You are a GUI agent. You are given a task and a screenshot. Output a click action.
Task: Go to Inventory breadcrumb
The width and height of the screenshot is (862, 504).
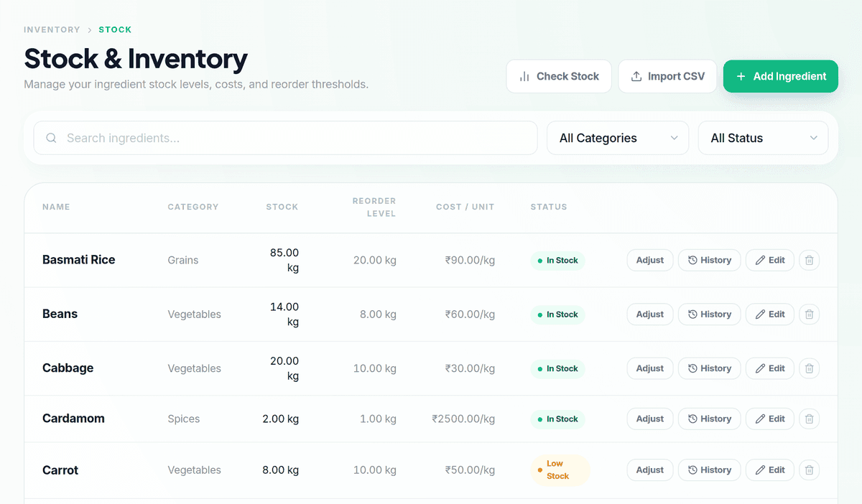(x=52, y=29)
